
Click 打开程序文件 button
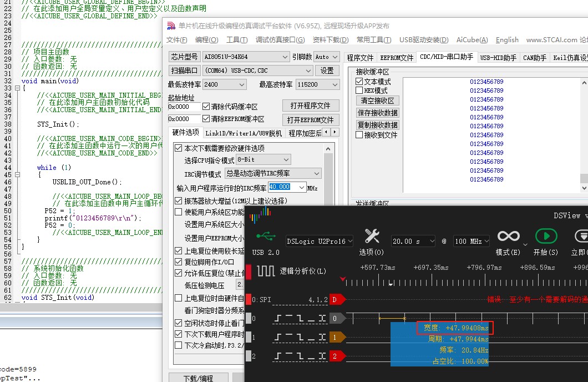coord(311,105)
